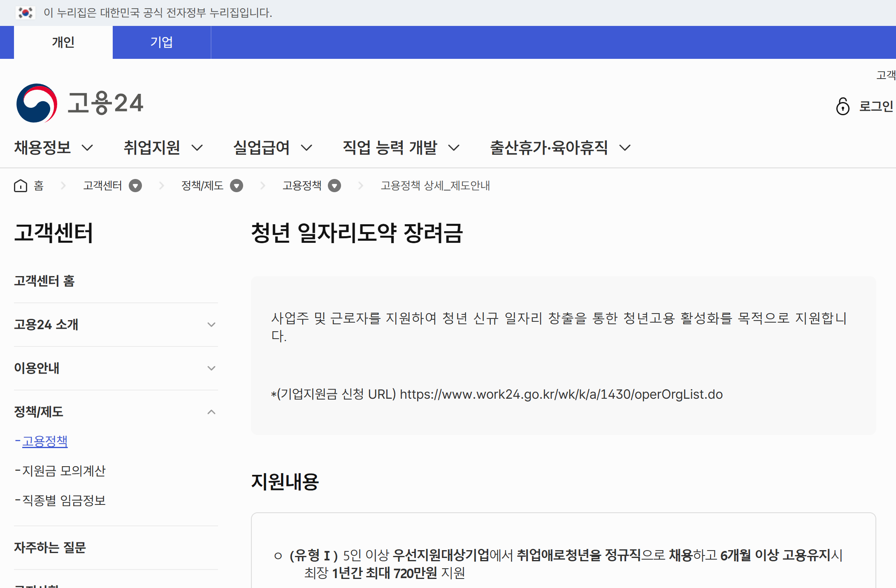Screen dimensions: 896x588
Task: Open 자주하는 질문 sidebar item
Action: coord(50,548)
